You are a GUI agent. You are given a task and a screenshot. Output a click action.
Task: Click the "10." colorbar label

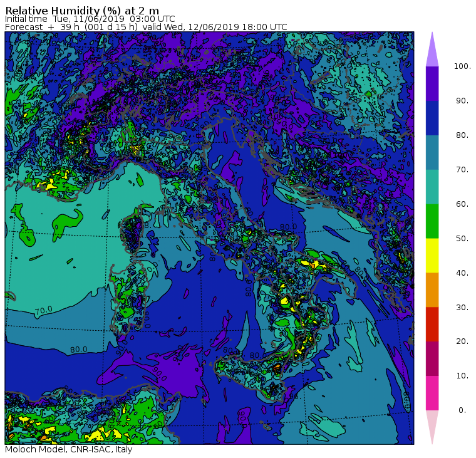click(x=462, y=376)
